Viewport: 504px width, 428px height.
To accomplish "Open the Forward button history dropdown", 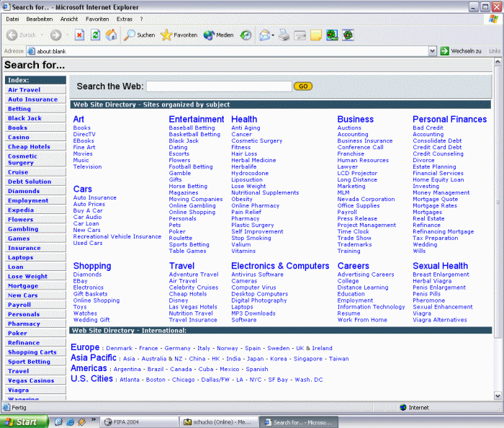I will click(x=68, y=35).
